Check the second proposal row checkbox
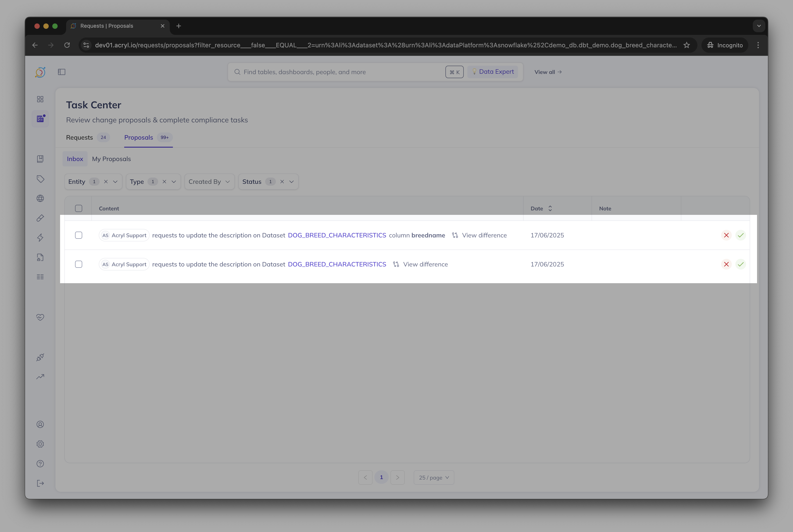This screenshot has width=793, height=532. [78, 264]
